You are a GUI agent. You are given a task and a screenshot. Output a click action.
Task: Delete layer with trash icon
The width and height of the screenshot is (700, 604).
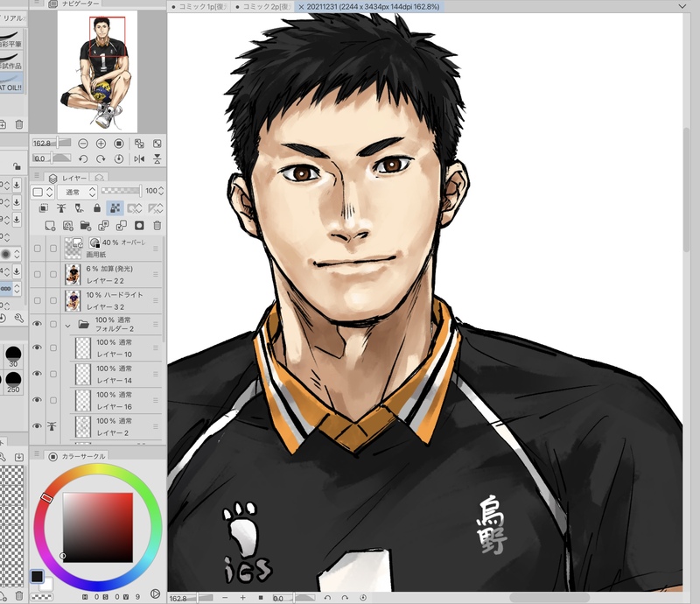tap(157, 226)
